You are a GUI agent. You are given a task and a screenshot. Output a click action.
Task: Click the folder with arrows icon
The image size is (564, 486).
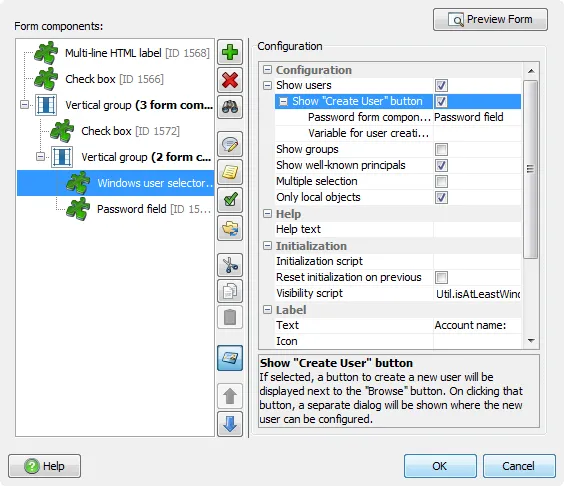pos(230,228)
